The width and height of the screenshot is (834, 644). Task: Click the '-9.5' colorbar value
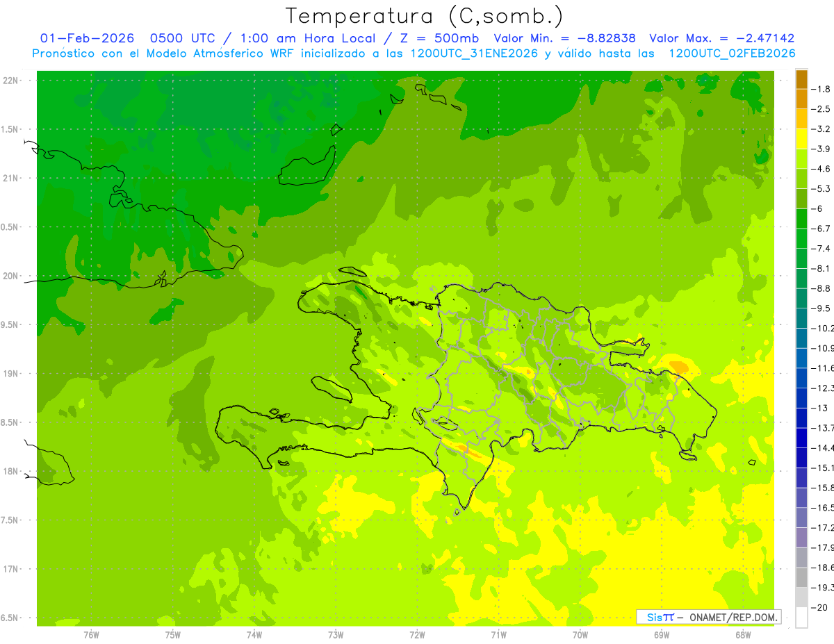coord(821,308)
